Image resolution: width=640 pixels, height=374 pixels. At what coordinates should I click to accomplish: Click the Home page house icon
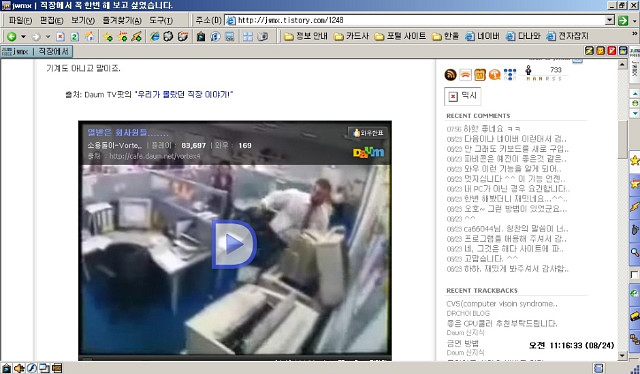[x=89, y=36]
